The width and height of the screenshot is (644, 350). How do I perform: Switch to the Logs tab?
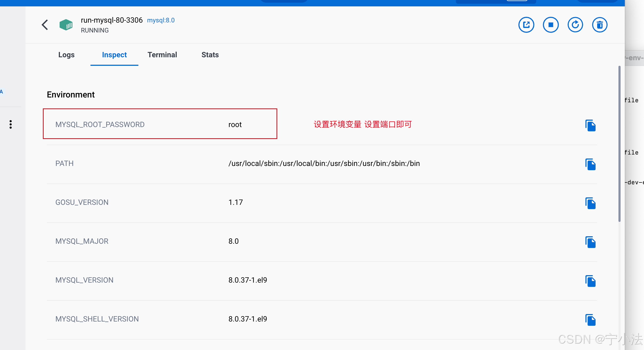tap(66, 55)
